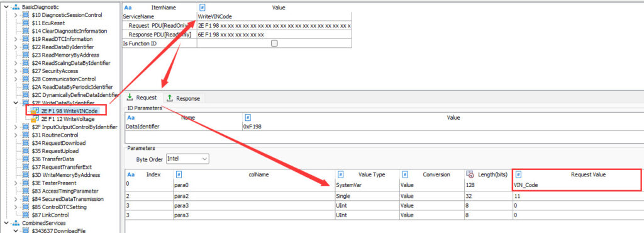The image size is (644, 233).
Task: Click the $2A ReadDataByPeriodicIdentifier service icon
Action: click(25, 87)
